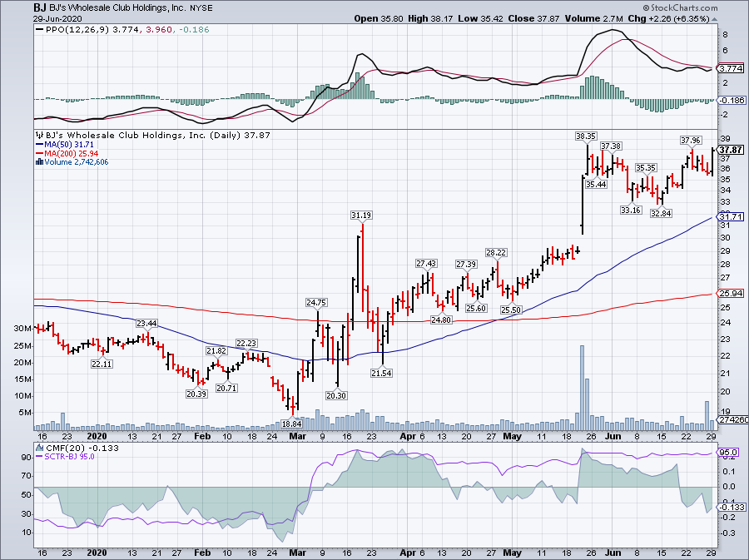Image resolution: width=749 pixels, height=560 pixels.
Task: Click the -0.186 PPO histogram axis tag
Action: click(731, 100)
